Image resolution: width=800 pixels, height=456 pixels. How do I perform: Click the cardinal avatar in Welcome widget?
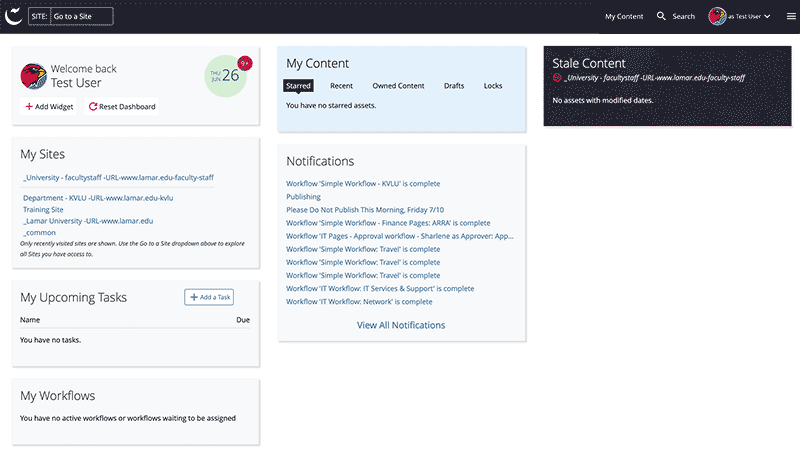click(x=34, y=76)
